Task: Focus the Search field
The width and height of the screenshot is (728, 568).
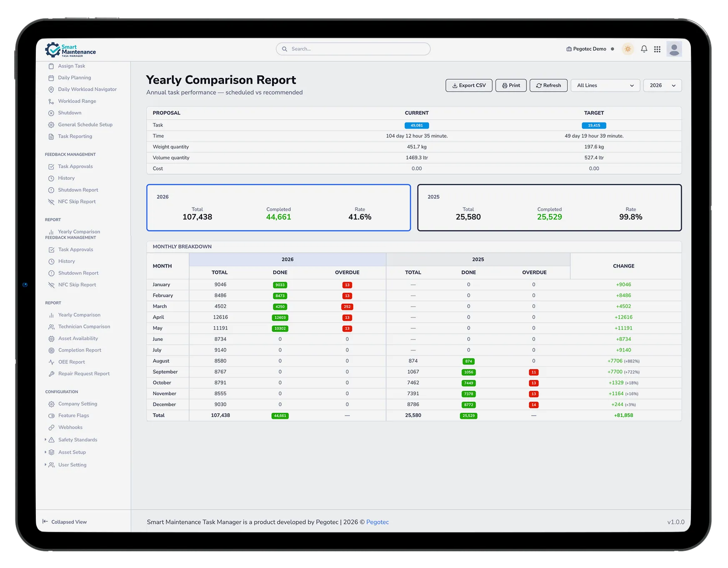Action: [x=353, y=49]
